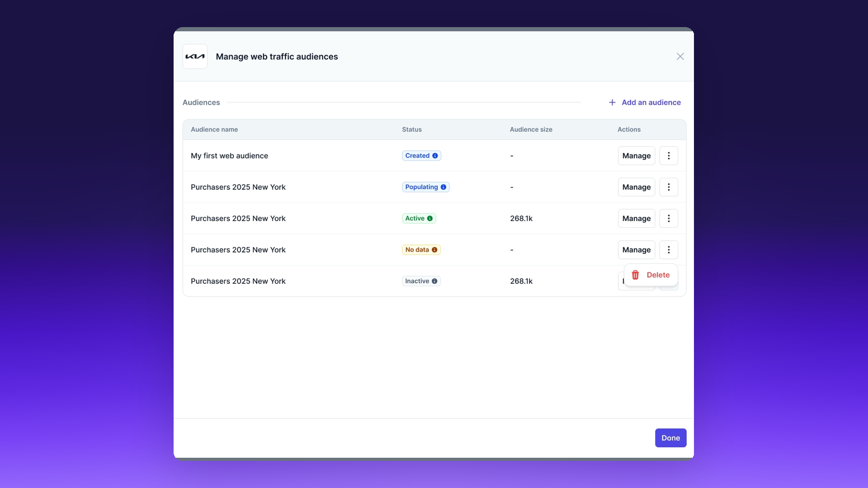Screen dimensions: 868x488
Task: Click the Add an audience link
Action: pos(651,103)
